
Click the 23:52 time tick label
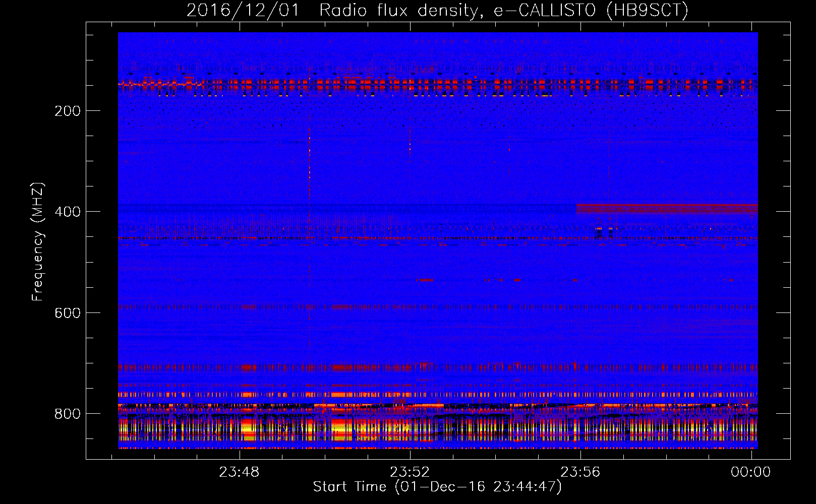click(410, 472)
